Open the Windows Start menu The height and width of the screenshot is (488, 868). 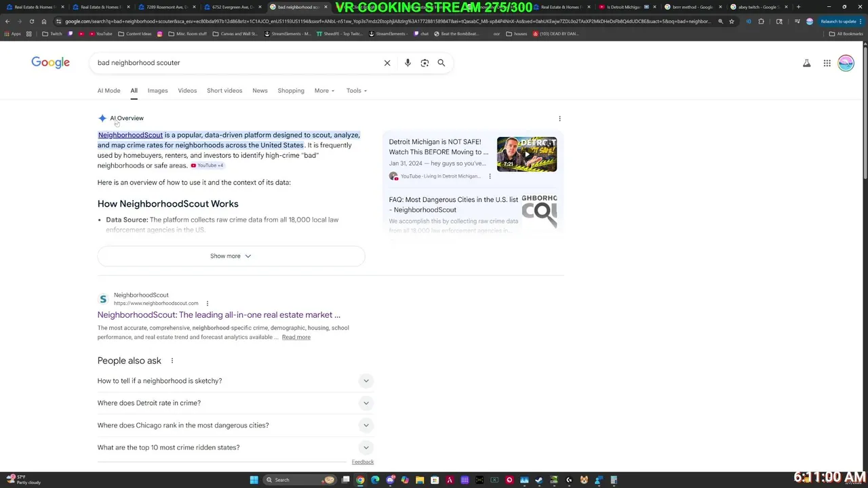254,480
